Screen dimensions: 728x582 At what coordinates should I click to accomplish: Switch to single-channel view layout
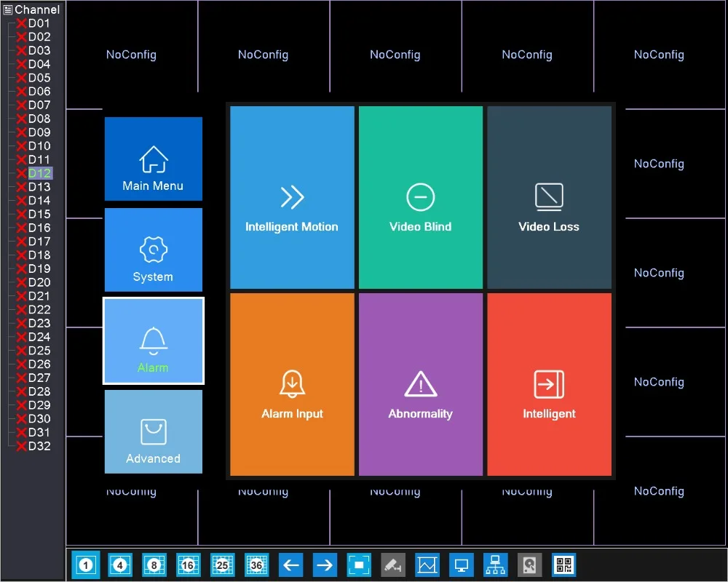pos(86,565)
